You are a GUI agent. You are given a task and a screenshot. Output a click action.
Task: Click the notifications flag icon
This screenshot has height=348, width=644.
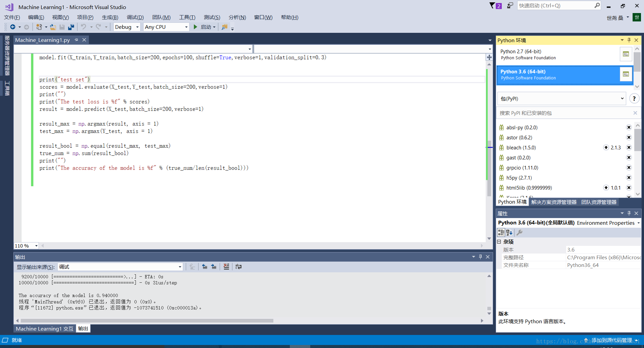492,6
